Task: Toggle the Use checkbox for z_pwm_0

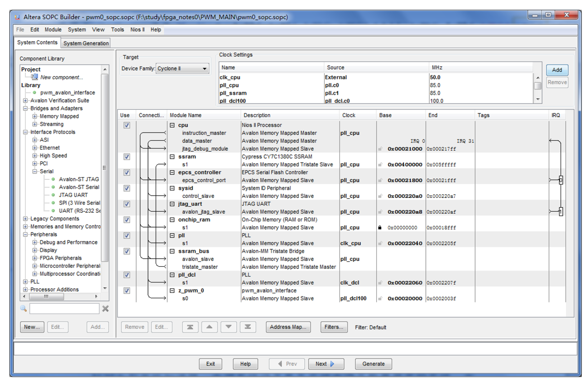Action: point(127,291)
